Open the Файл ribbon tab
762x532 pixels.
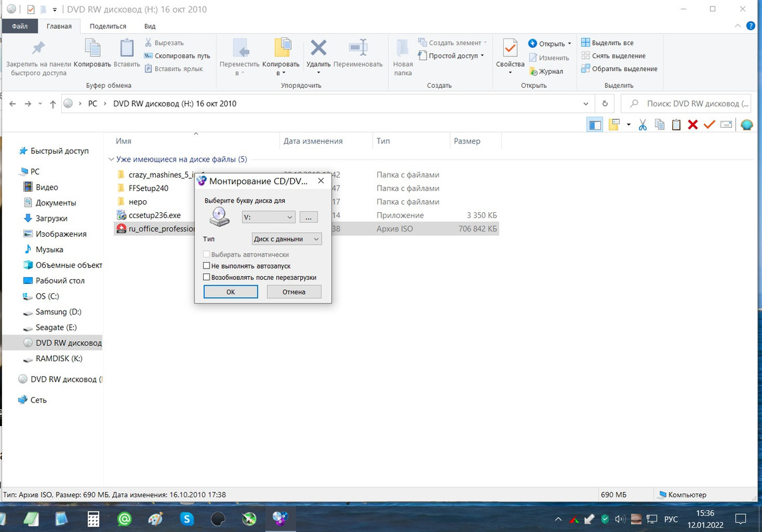pos(20,26)
